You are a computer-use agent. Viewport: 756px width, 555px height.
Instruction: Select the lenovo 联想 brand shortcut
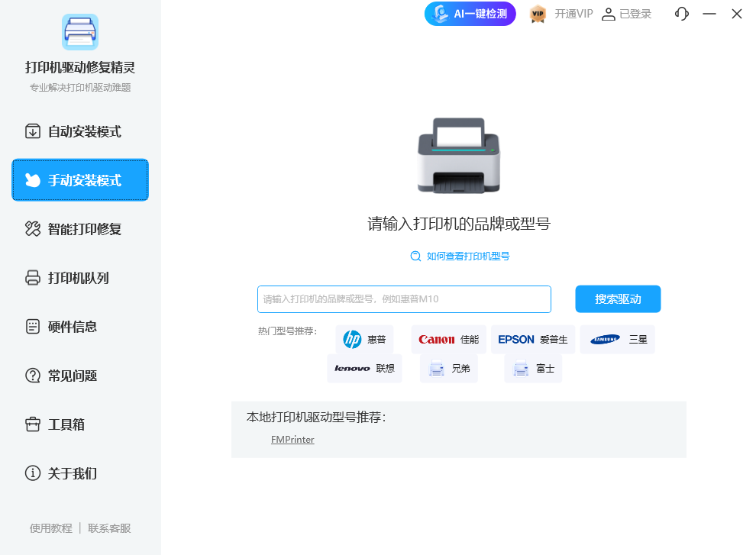click(364, 367)
